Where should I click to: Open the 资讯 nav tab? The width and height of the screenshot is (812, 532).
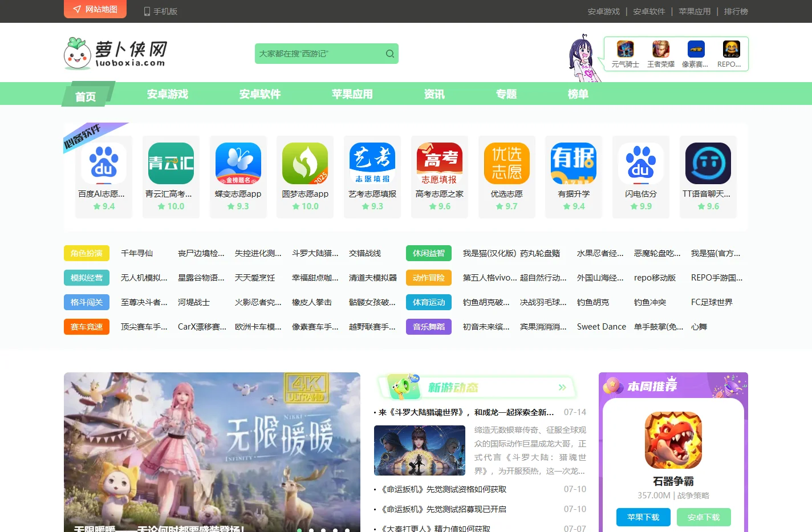pos(435,94)
